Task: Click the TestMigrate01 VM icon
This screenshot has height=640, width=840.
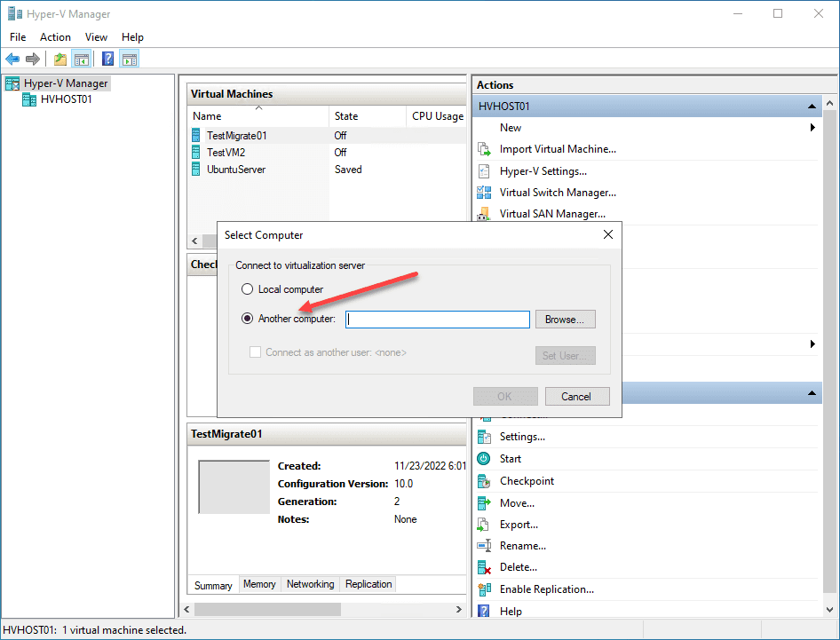Action: (196, 136)
